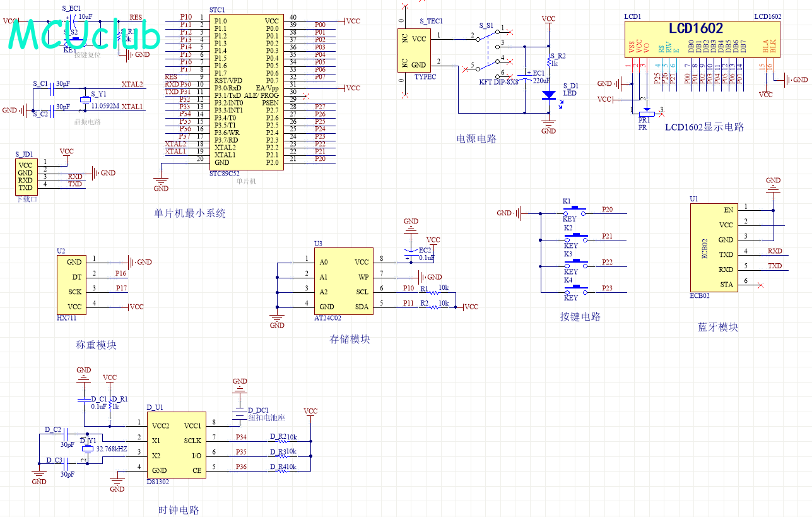Select the 时钟电路 caption text
The image size is (812, 517).
pos(179,510)
